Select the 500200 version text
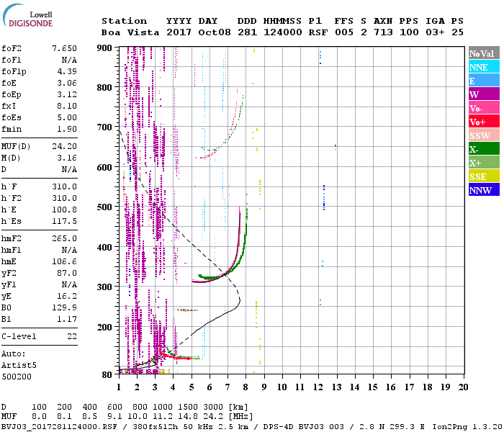The width and height of the screenshot is (504, 432). (17, 377)
